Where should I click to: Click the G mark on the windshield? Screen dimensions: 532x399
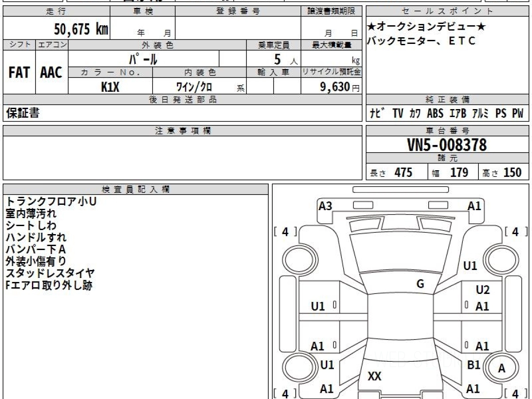tap(420, 284)
